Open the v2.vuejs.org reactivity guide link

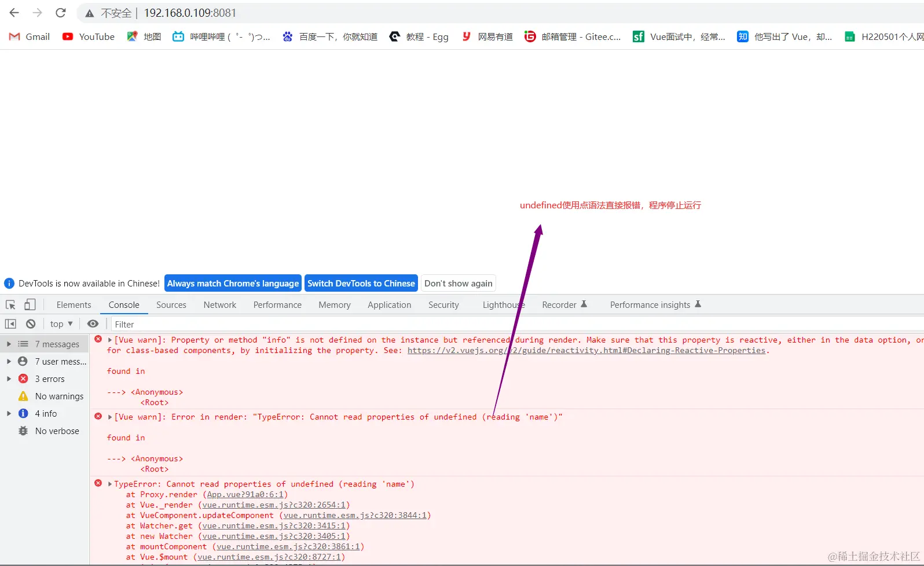pos(586,351)
